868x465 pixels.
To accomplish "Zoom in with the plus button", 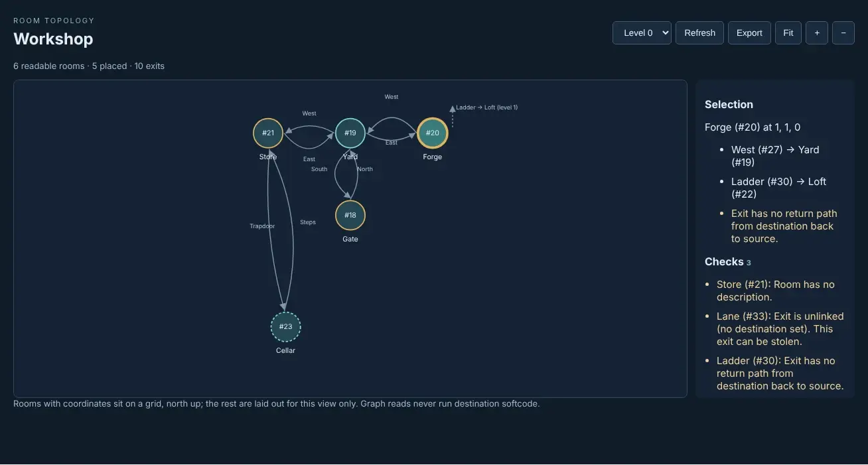I will coord(817,33).
